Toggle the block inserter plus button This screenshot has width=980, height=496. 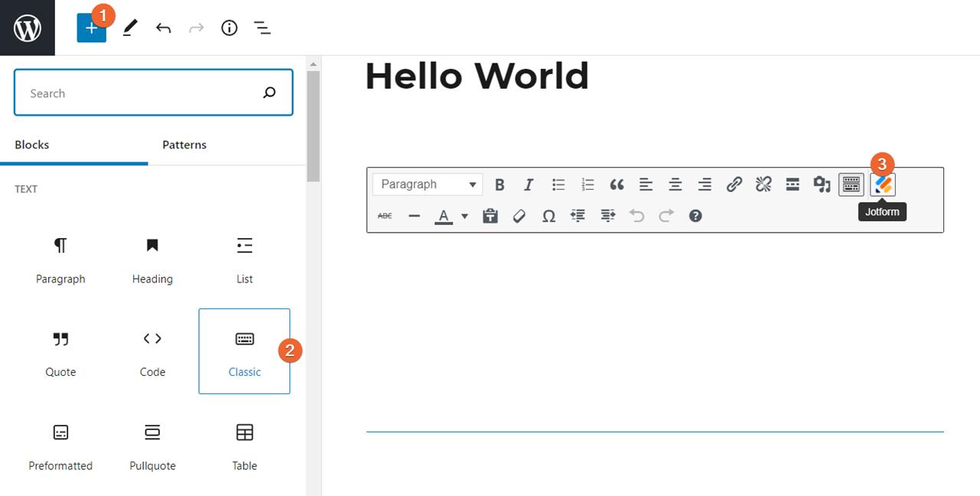pos(91,28)
